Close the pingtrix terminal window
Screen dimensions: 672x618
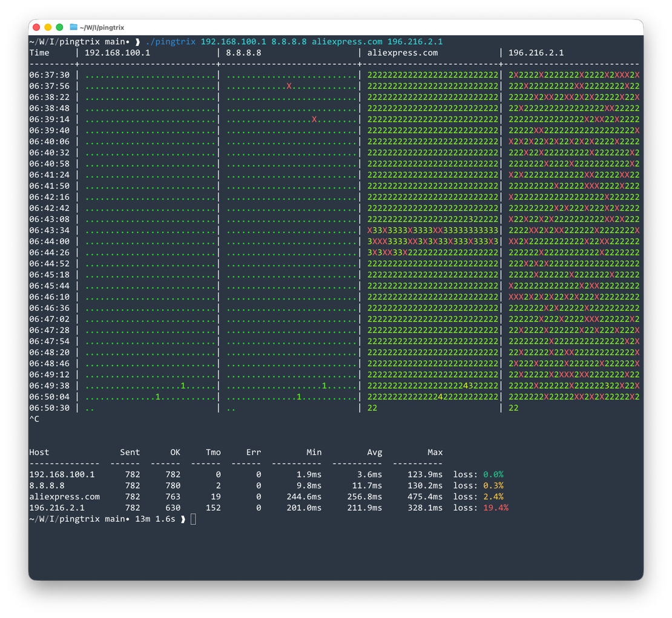pyautogui.click(x=36, y=27)
